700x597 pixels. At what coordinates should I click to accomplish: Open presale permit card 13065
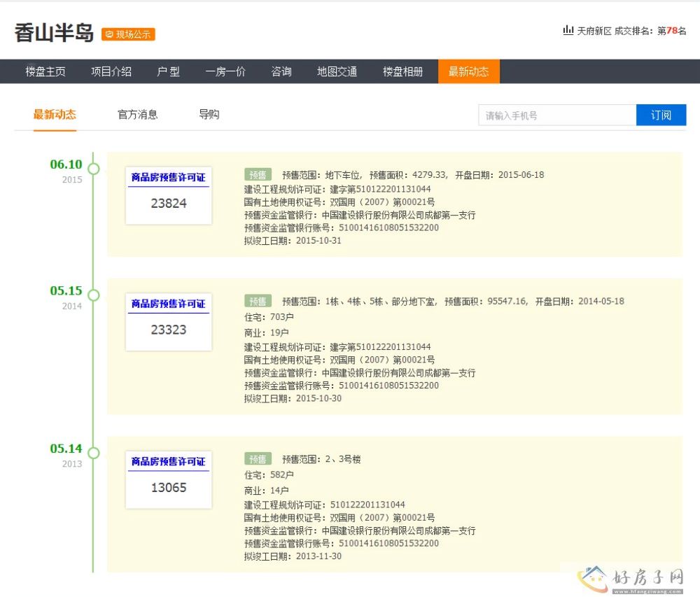click(169, 479)
